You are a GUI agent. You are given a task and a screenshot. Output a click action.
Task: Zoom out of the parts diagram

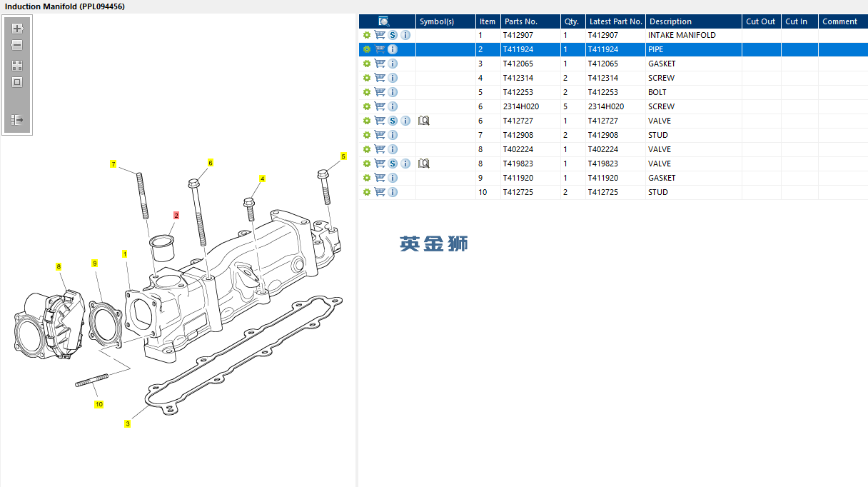point(17,45)
